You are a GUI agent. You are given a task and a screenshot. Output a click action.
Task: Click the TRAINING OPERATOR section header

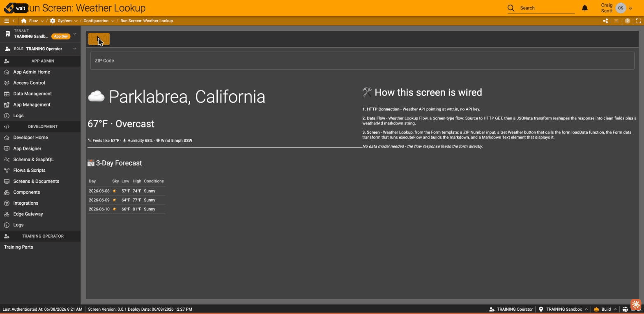point(43,236)
